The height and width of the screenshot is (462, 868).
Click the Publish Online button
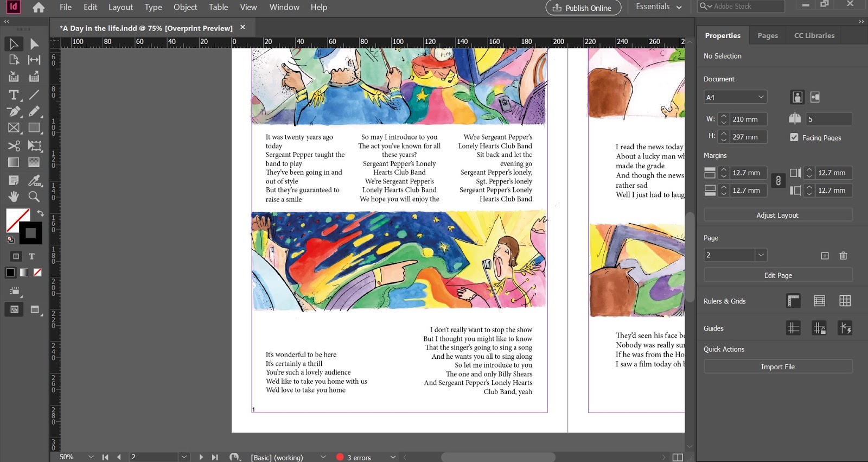click(x=583, y=8)
